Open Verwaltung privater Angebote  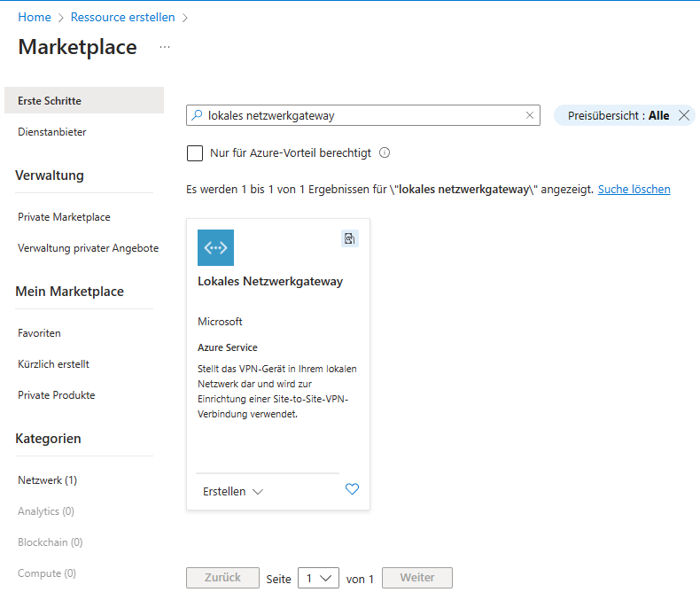coord(88,248)
